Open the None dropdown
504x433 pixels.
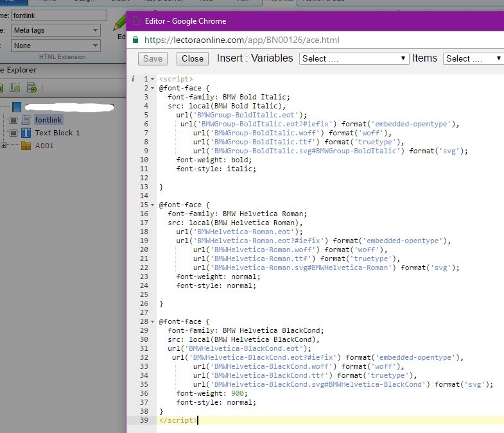(x=56, y=46)
